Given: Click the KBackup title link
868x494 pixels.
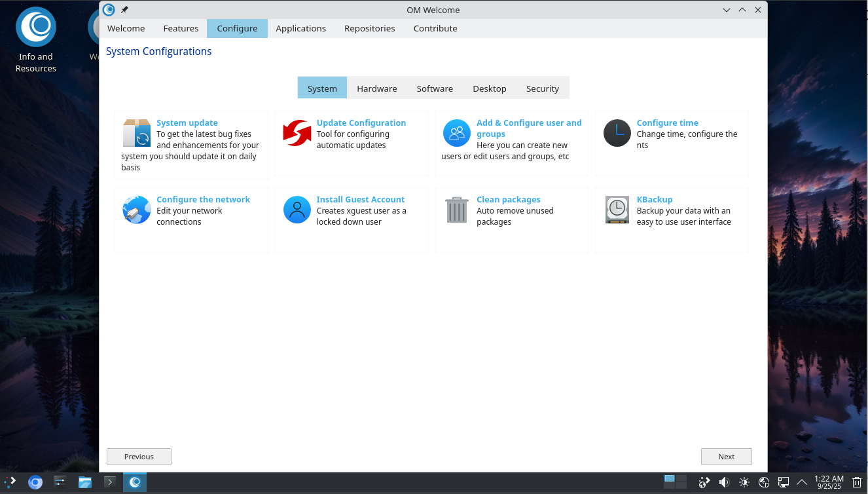Looking at the screenshot, I should [x=654, y=199].
